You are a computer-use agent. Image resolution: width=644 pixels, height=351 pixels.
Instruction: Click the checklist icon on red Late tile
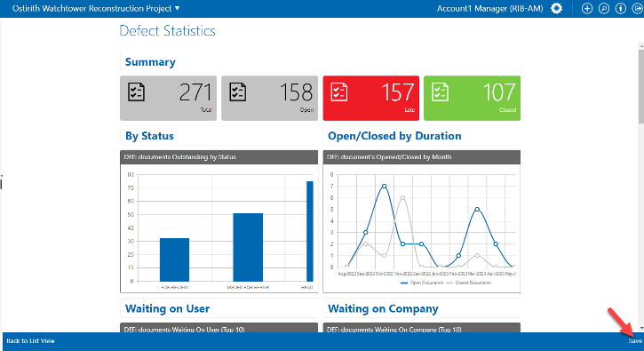[x=338, y=92]
